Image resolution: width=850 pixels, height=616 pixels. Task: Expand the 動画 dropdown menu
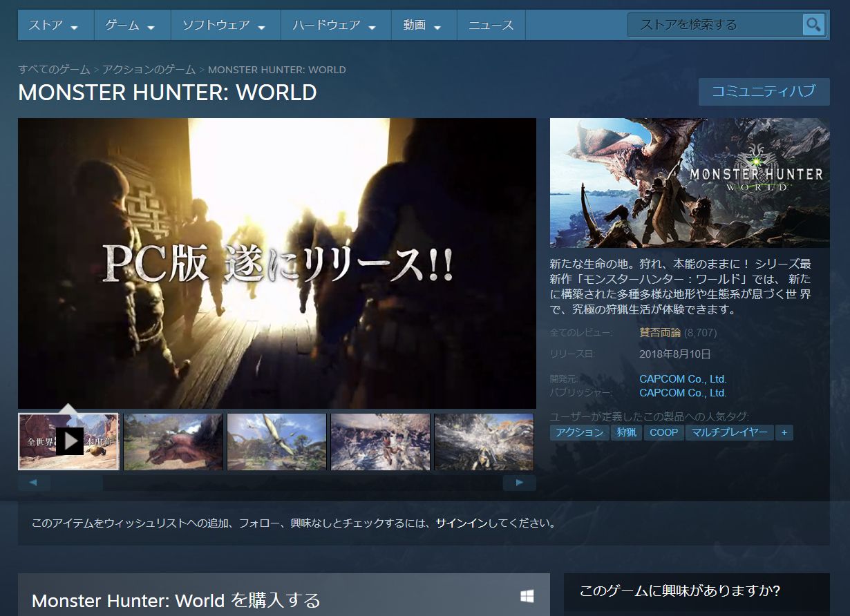(424, 26)
